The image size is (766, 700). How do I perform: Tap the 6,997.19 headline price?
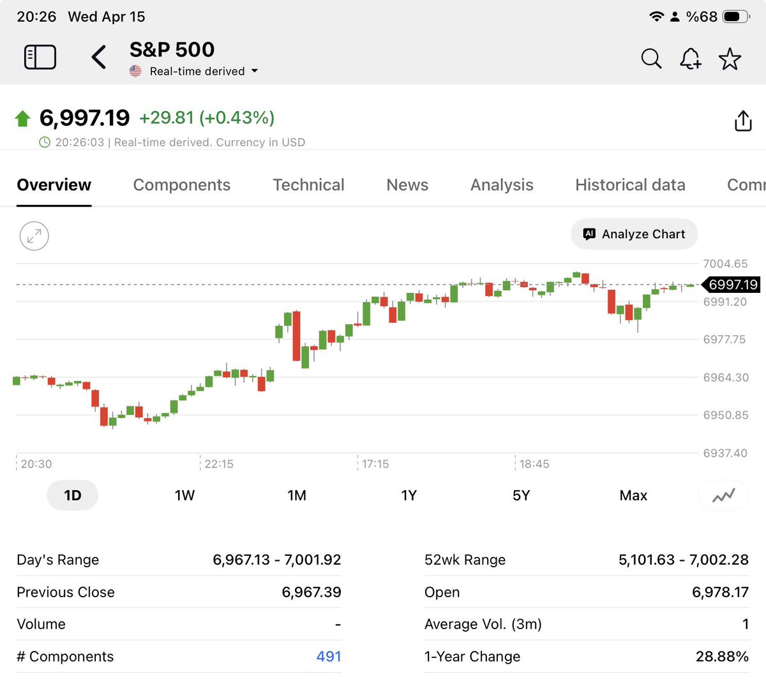pyautogui.click(x=84, y=118)
